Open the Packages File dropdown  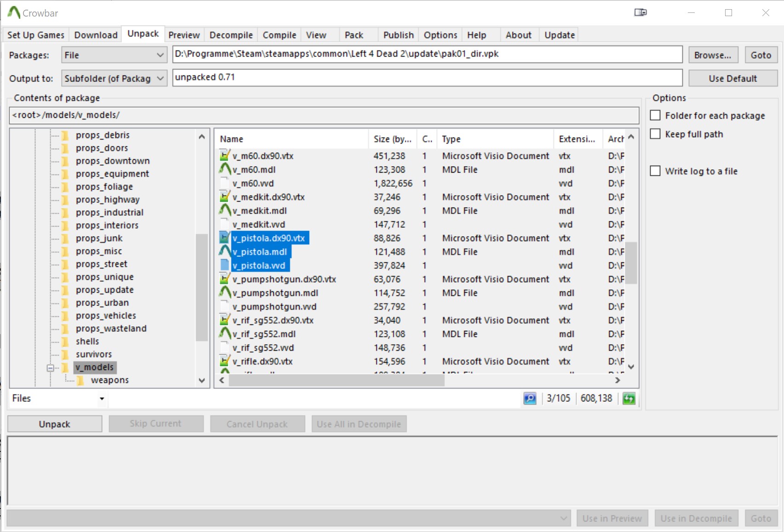click(114, 55)
